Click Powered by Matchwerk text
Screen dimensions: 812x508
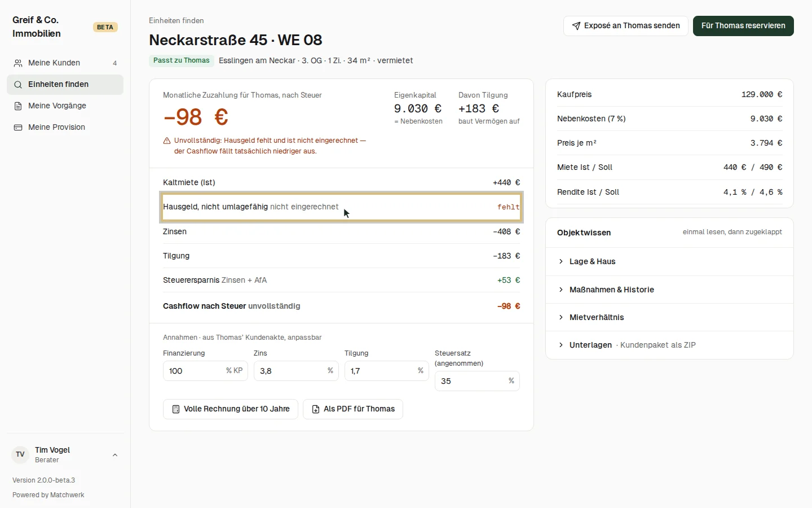[x=48, y=495]
